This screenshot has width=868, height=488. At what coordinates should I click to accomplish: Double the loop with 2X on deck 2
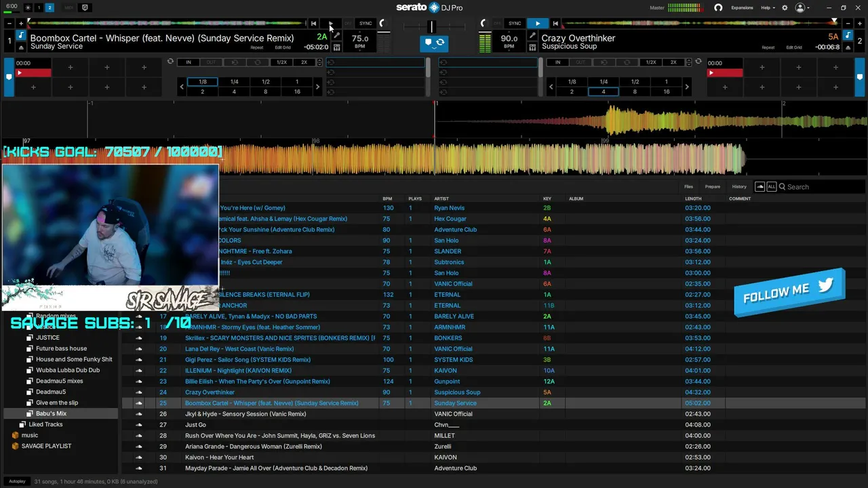point(673,62)
